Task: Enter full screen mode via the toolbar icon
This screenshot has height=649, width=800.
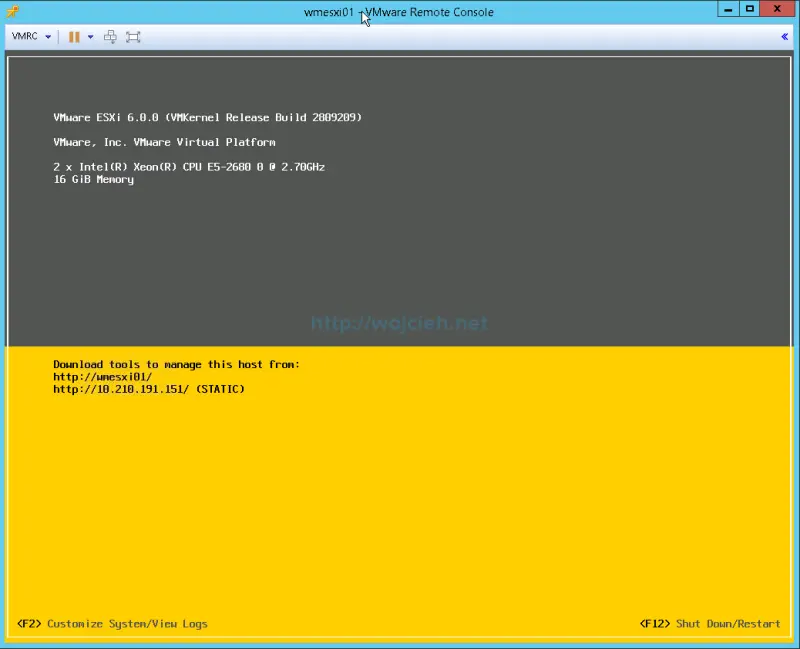Action: click(x=133, y=37)
